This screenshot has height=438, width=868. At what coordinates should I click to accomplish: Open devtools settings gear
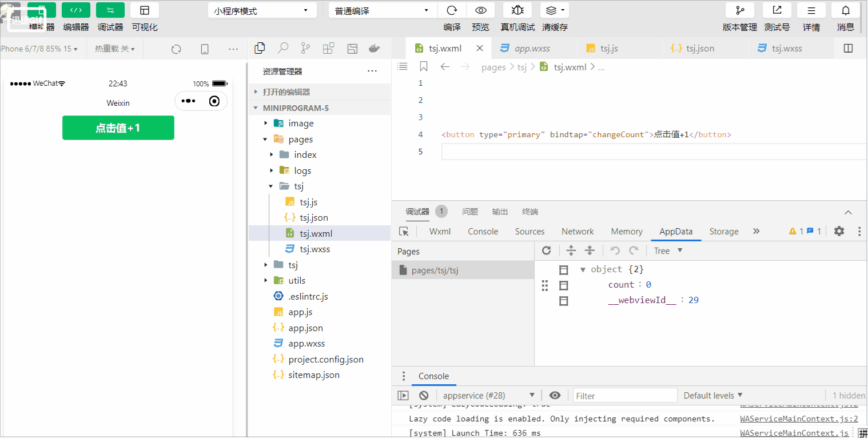[x=839, y=231]
